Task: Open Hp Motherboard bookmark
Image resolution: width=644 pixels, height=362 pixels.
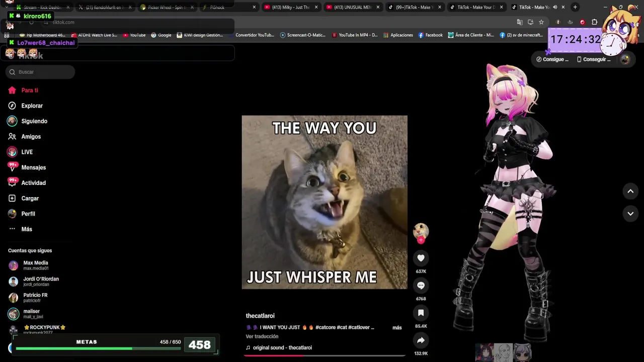Action: point(42,35)
